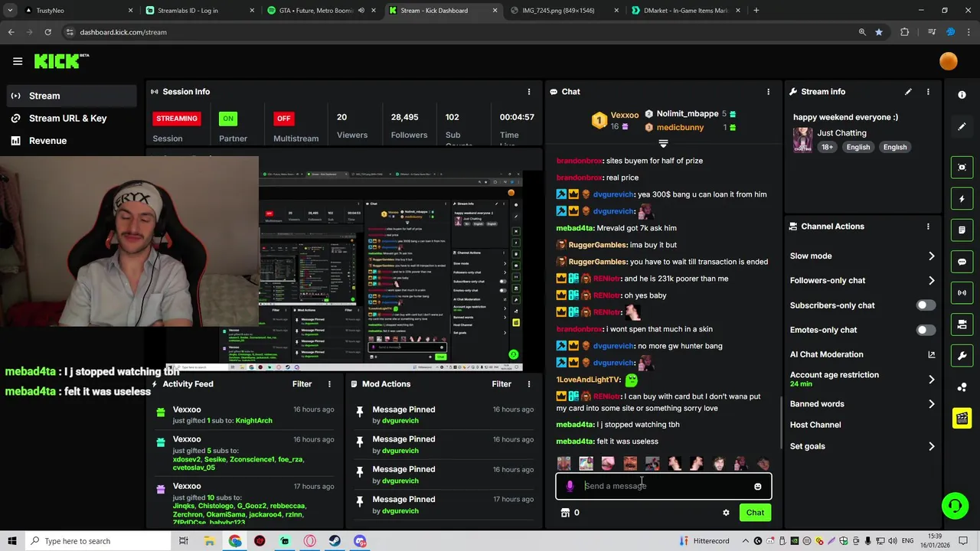Open Steam from the taskbar
Image resolution: width=980 pixels, height=551 pixels.
(335, 541)
